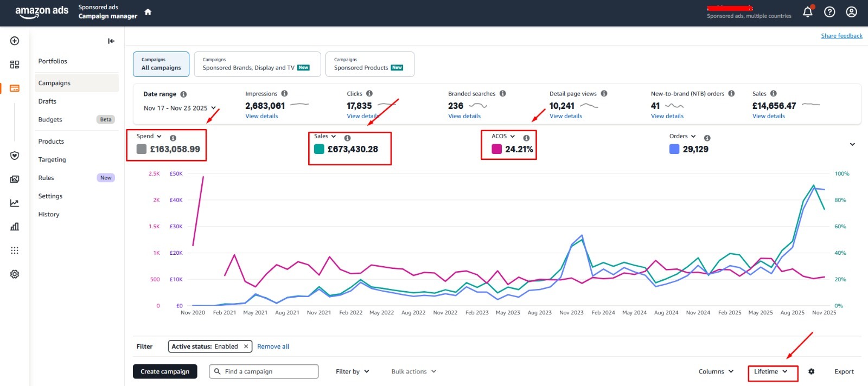Image resolution: width=868 pixels, height=386 pixels.
Task: Open the table settings gear icon
Action: point(811,371)
